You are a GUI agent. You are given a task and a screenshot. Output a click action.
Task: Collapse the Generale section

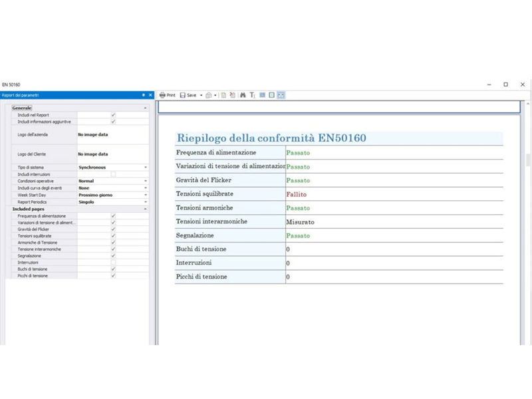click(x=145, y=108)
